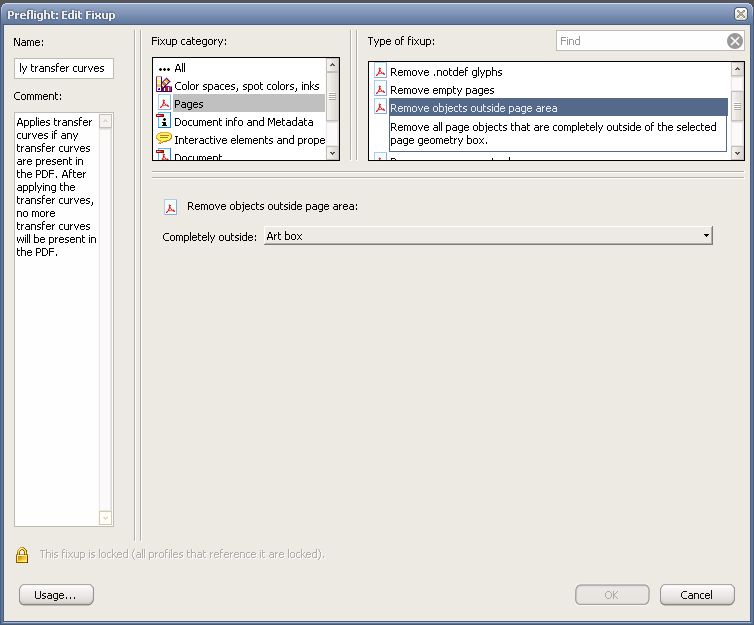Click the yellow lock icon

pyautogui.click(x=22, y=555)
